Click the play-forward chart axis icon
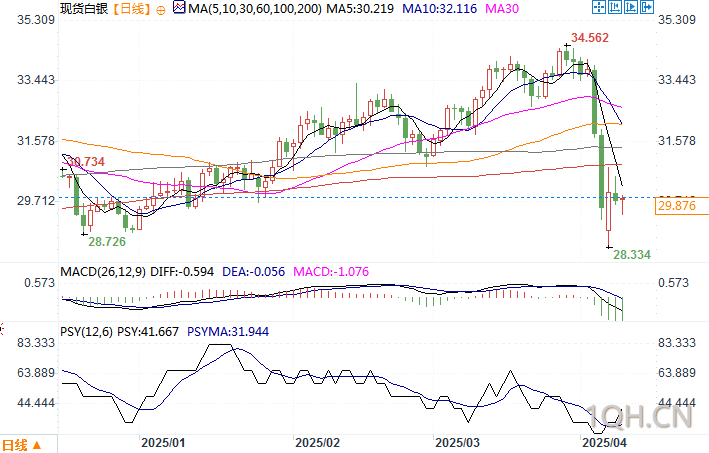 click(x=630, y=7)
